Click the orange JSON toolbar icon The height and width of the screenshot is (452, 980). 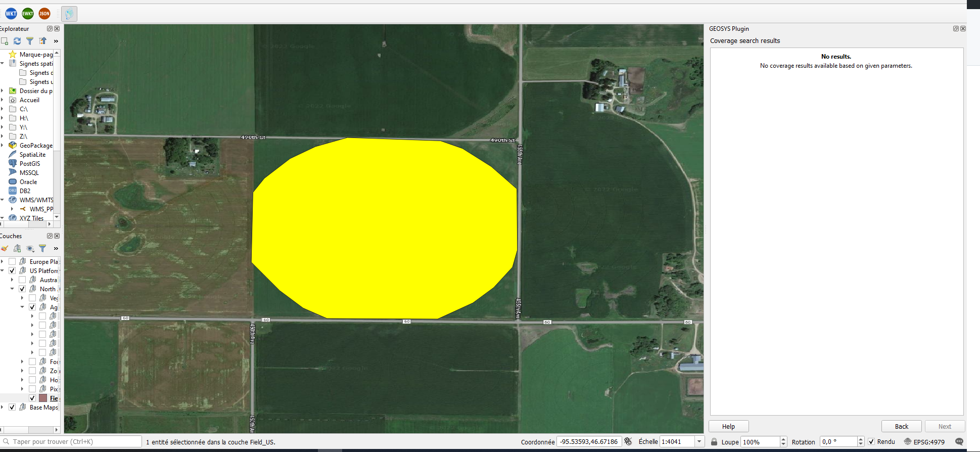click(44, 14)
